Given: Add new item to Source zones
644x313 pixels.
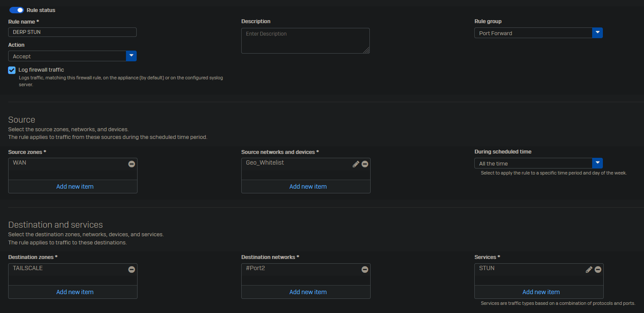Looking at the screenshot, I should pyautogui.click(x=75, y=187).
